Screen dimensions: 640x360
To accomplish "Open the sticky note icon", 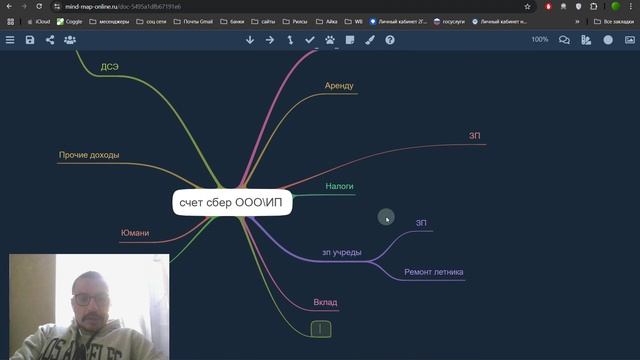I will pos(350,40).
